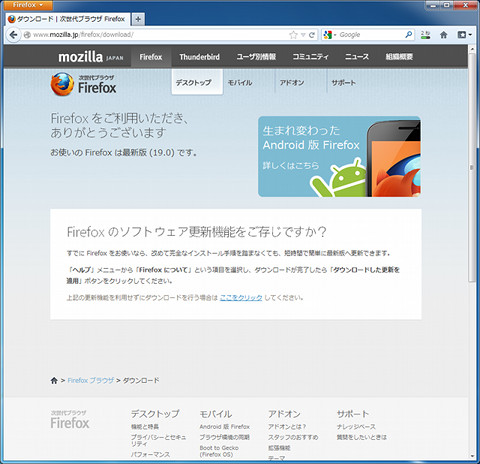The image size is (480, 464).
Task: Click the site identity globe icon in address bar
Action: 27,35
